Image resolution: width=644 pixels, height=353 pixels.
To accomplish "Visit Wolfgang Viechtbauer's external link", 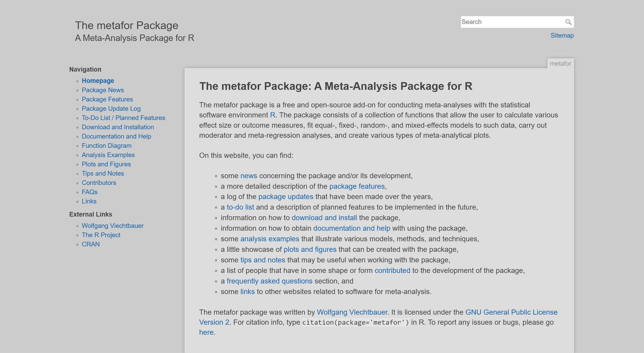I will tap(113, 226).
